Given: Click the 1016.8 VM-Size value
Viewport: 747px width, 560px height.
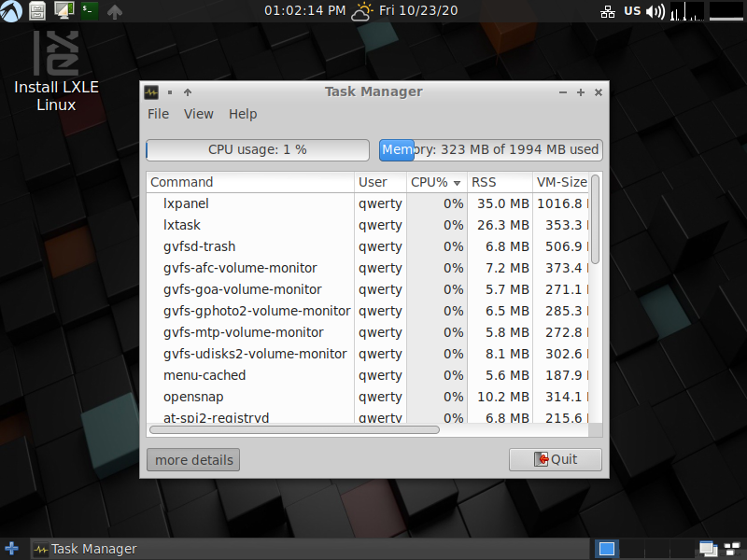Looking at the screenshot, I should (559, 203).
